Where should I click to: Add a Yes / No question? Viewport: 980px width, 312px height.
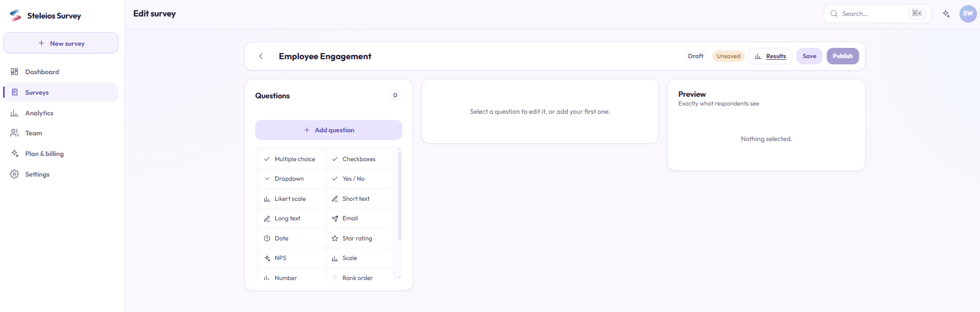coord(360,179)
